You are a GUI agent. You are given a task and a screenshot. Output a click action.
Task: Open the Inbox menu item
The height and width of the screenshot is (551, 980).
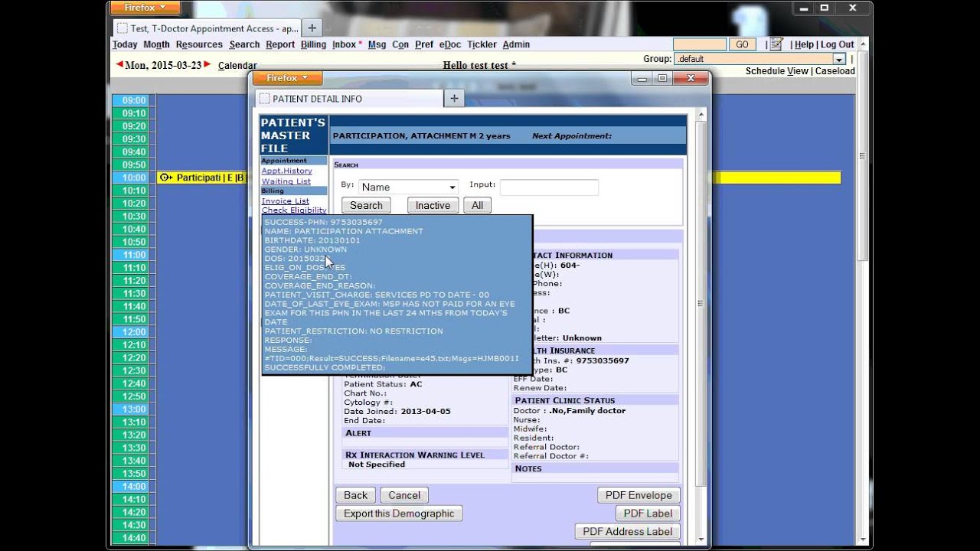coord(344,44)
